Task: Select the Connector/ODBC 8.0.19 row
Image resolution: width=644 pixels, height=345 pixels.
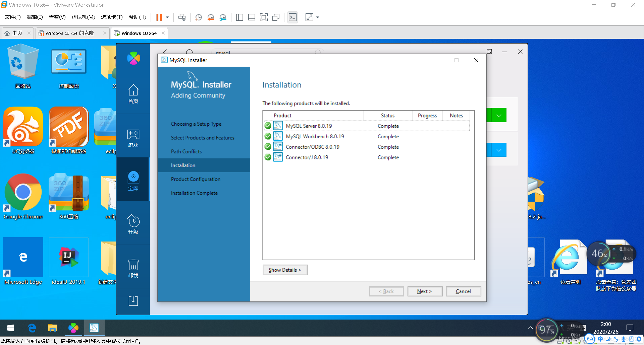Action: tap(367, 147)
